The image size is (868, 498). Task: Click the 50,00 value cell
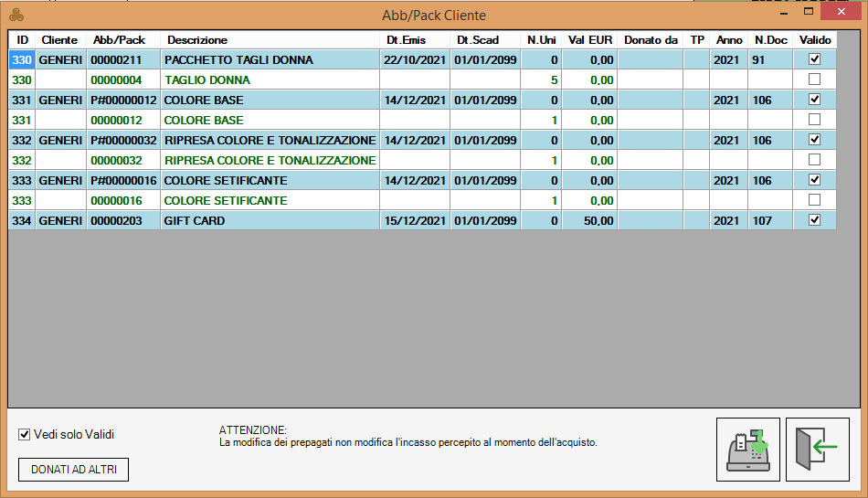point(589,221)
